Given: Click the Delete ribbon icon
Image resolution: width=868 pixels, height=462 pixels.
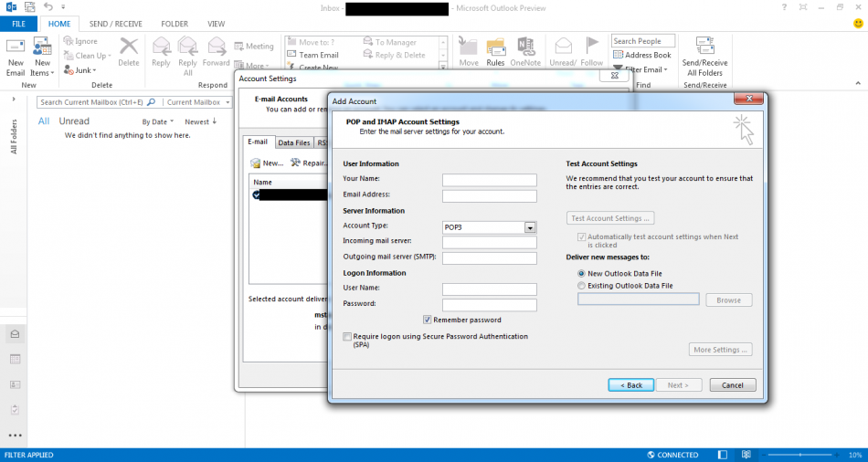Looking at the screenshot, I should pos(129,47).
